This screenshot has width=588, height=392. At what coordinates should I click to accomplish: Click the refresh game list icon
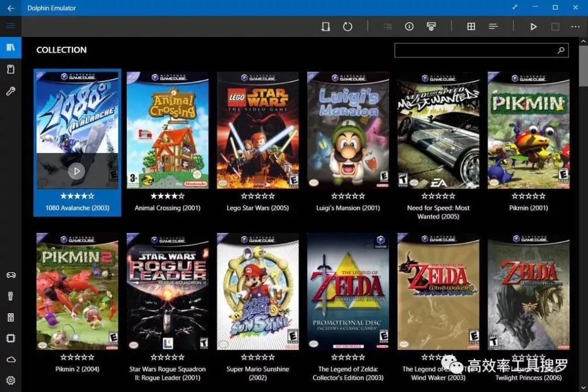coord(347,27)
